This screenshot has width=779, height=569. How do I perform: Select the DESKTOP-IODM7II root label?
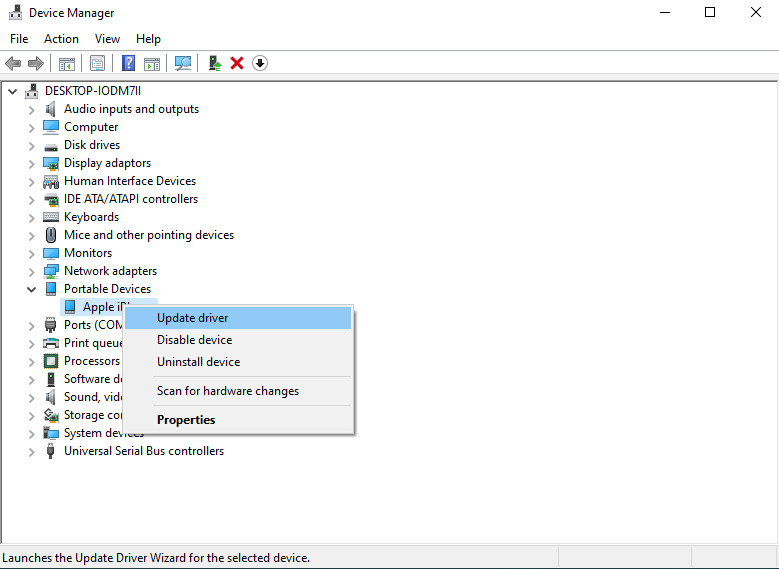click(x=93, y=91)
